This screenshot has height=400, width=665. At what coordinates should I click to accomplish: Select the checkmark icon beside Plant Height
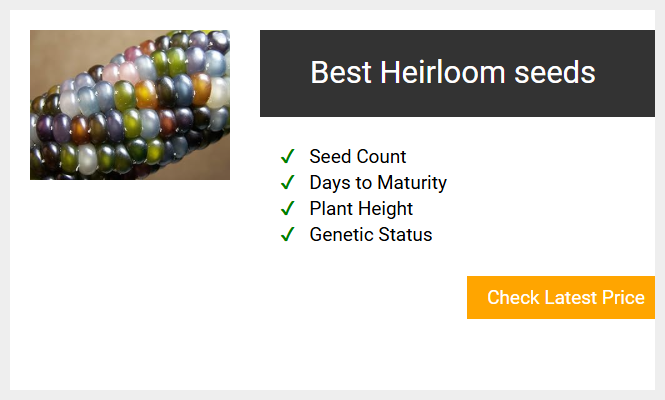click(288, 208)
